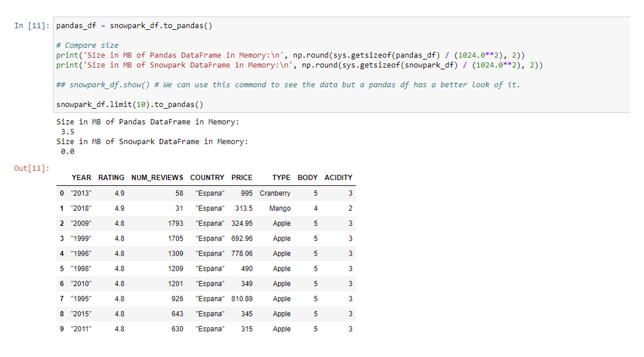Click the PRICE column header
This screenshot has height=357, width=644.
pos(242,178)
